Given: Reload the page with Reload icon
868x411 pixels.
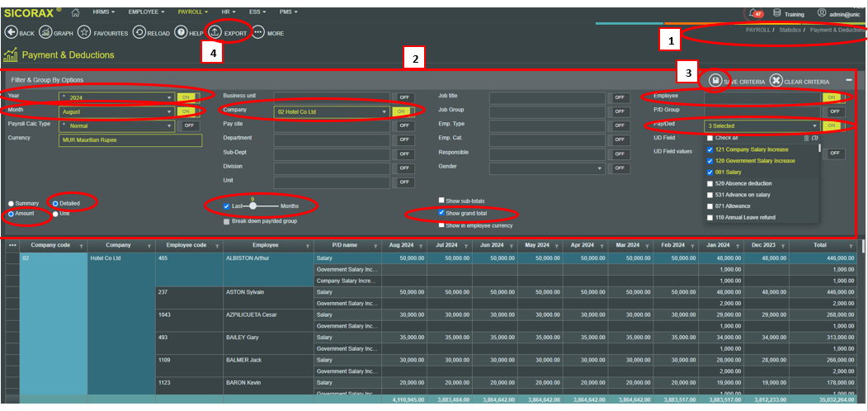Looking at the screenshot, I should point(139,33).
